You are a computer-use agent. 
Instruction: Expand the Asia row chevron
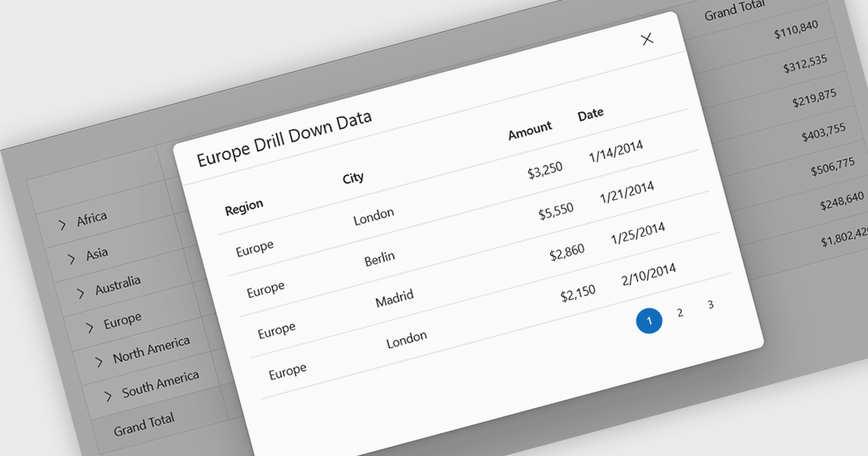tap(72, 258)
